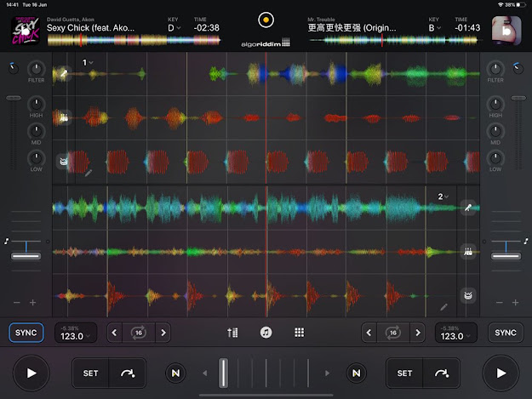This screenshot has height=399, width=532.
Task: Double loop length with deck 2 right arrow
Action: [418, 333]
